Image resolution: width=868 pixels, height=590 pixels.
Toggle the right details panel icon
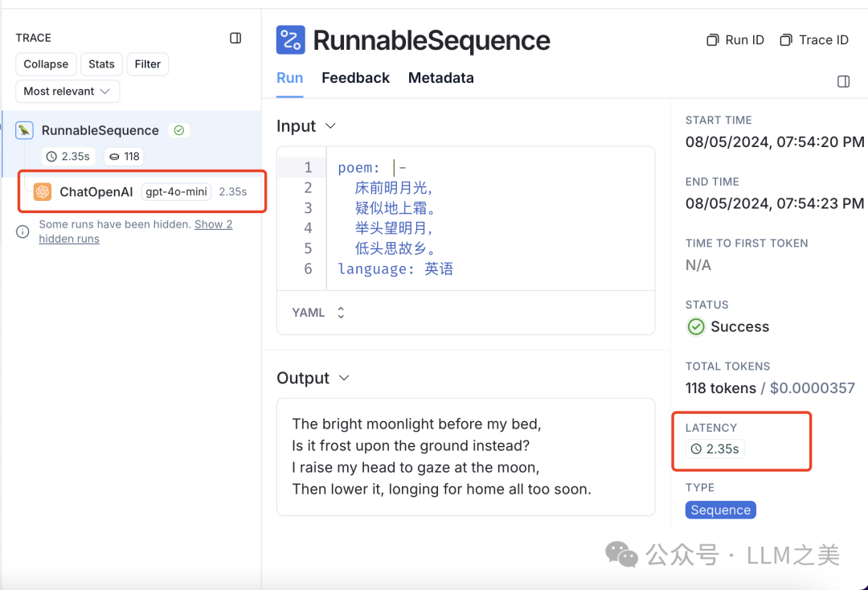[843, 81]
